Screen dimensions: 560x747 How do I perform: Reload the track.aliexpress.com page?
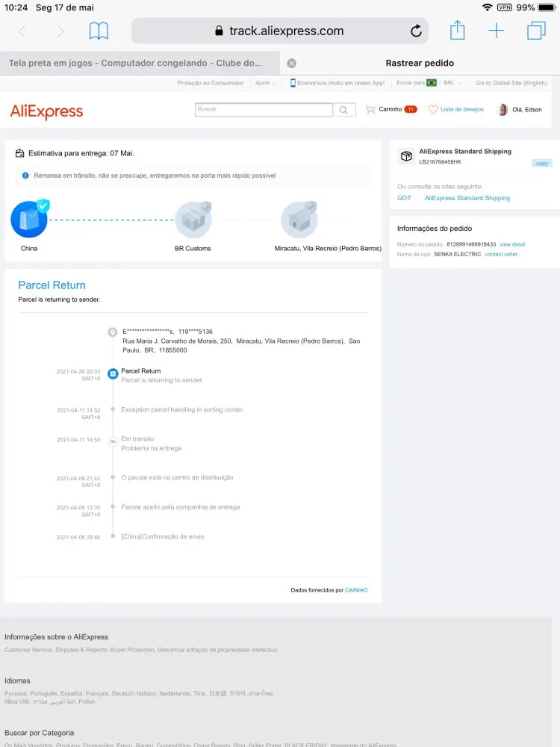[x=416, y=31]
